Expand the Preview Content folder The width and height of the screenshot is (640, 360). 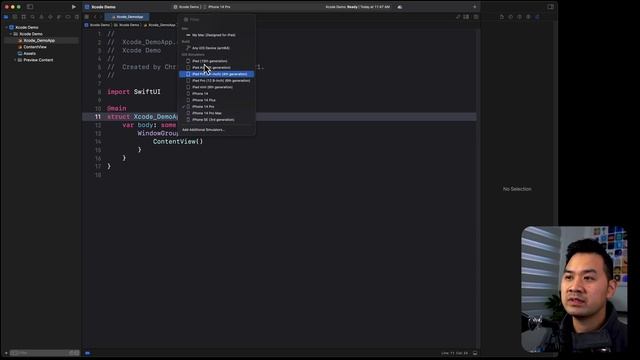(x=16, y=60)
